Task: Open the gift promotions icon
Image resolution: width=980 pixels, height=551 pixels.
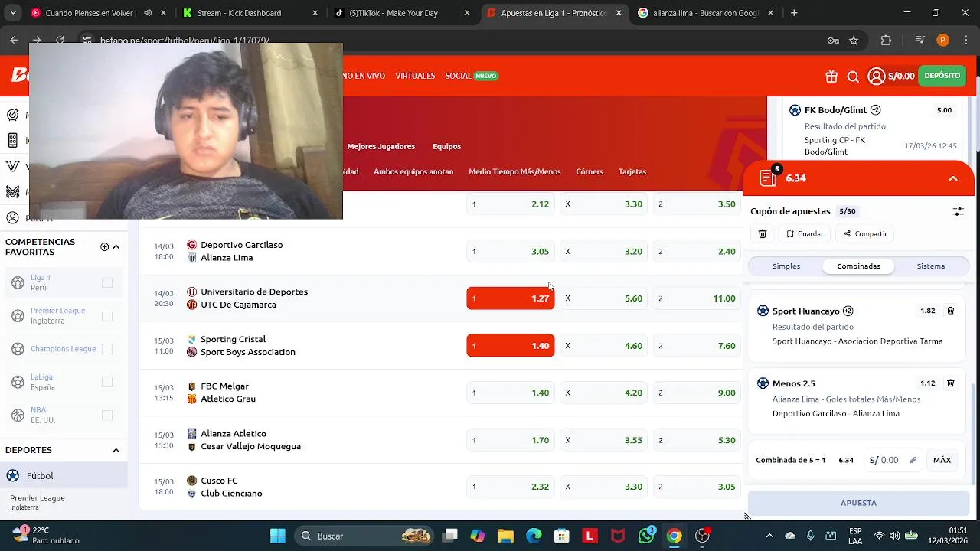Action: coord(831,76)
